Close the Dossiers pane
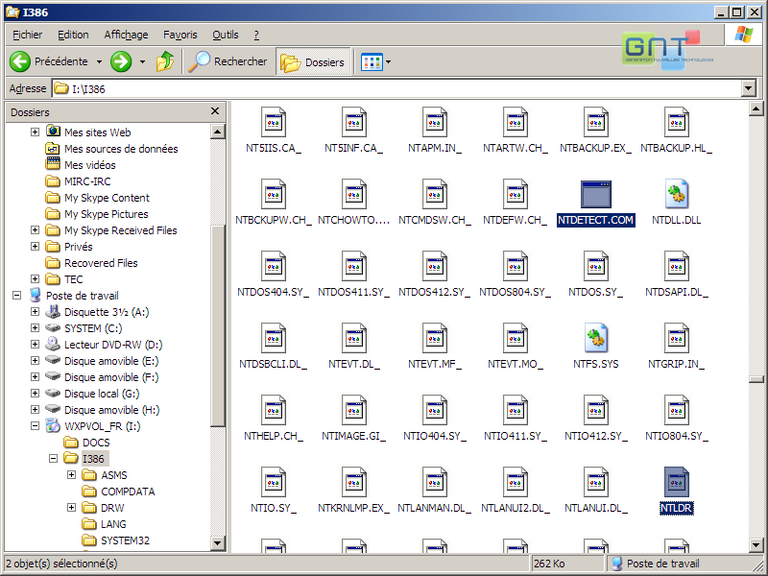Image resolution: width=768 pixels, height=576 pixels. pyautogui.click(x=215, y=111)
